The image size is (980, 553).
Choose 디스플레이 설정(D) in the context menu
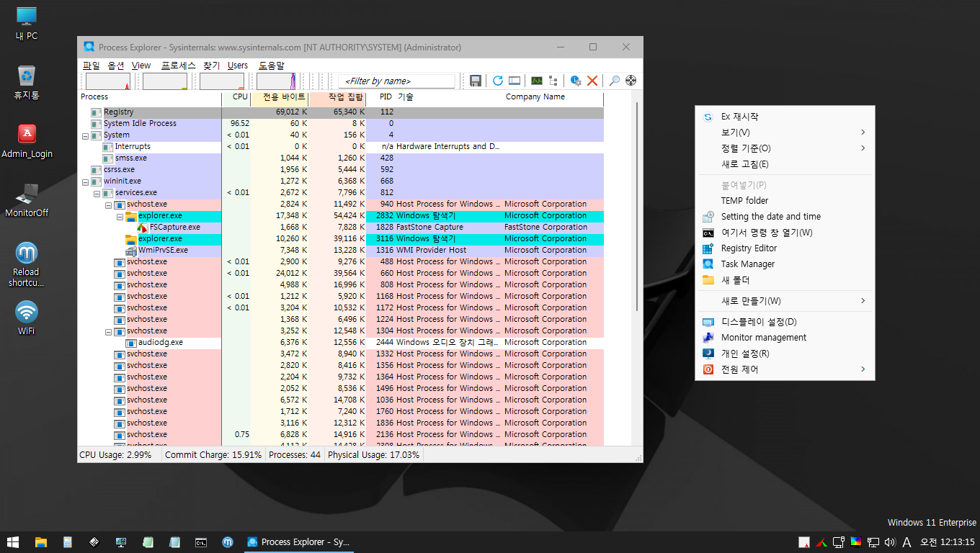[785, 322]
